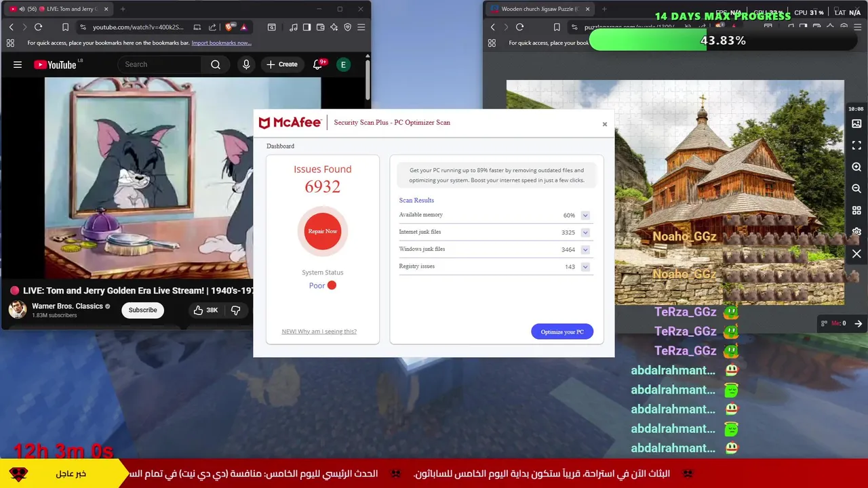Like the video with 38K likes
This screenshot has width=868, height=488.
pos(205,310)
